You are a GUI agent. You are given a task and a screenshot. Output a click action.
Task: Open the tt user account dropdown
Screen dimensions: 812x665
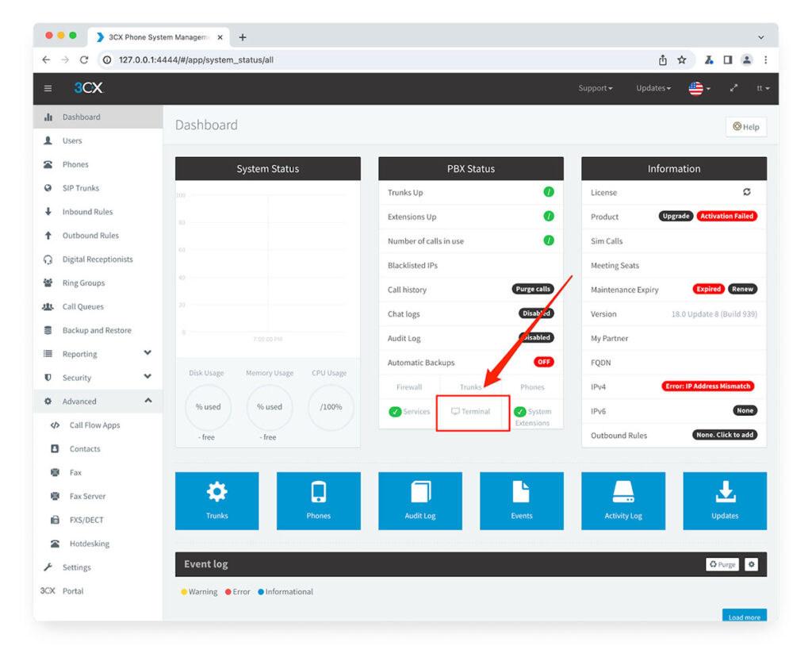pyautogui.click(x=763, y=88)
